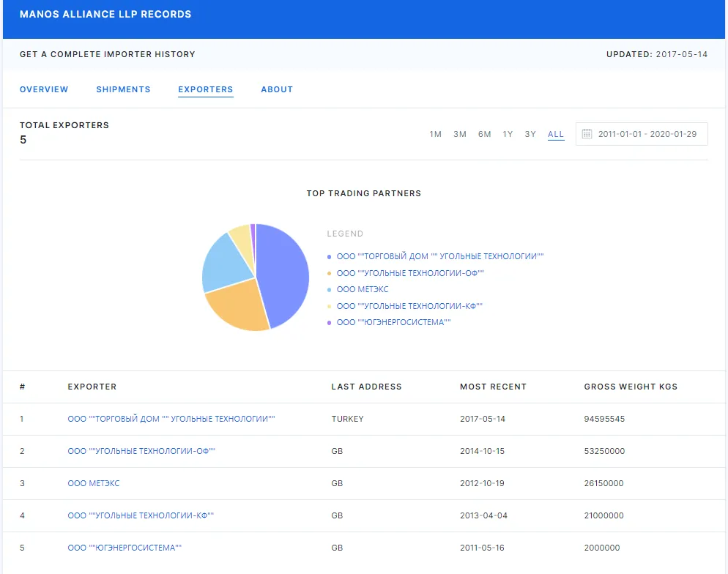
Task: Open Угольные Технологии-ОФ link in table row 2
Action: (x=141, y=451)
